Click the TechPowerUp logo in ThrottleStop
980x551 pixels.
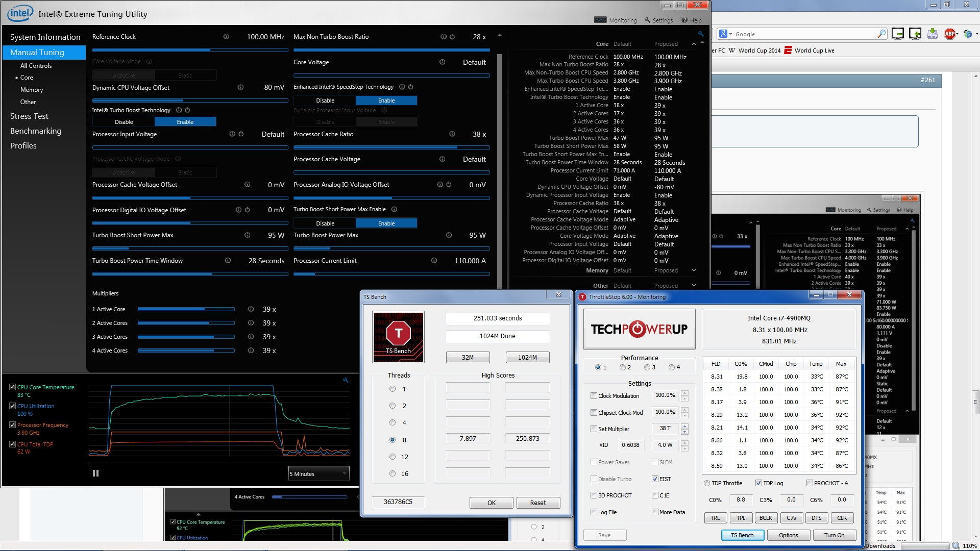(639, 329)
